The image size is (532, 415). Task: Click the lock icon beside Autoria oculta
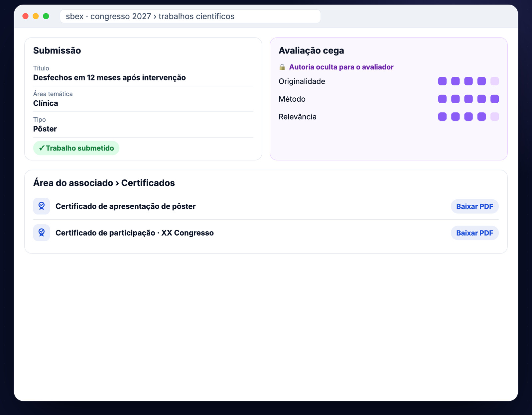282,67
